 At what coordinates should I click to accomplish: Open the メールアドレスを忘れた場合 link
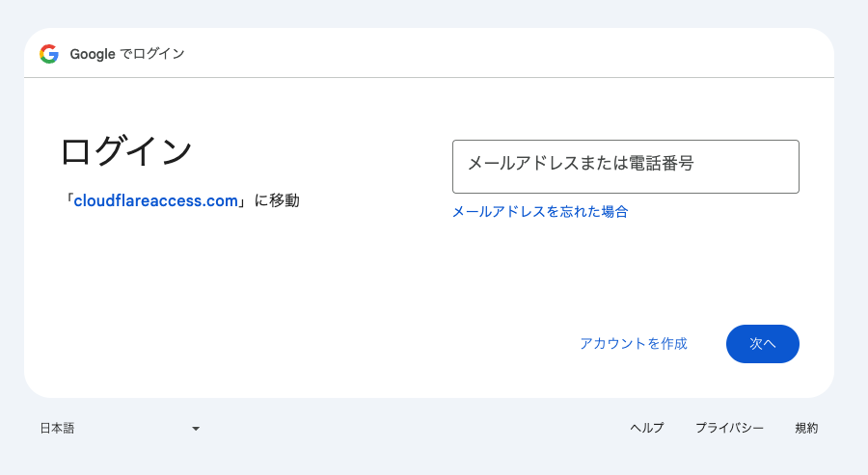click(540, 212)
